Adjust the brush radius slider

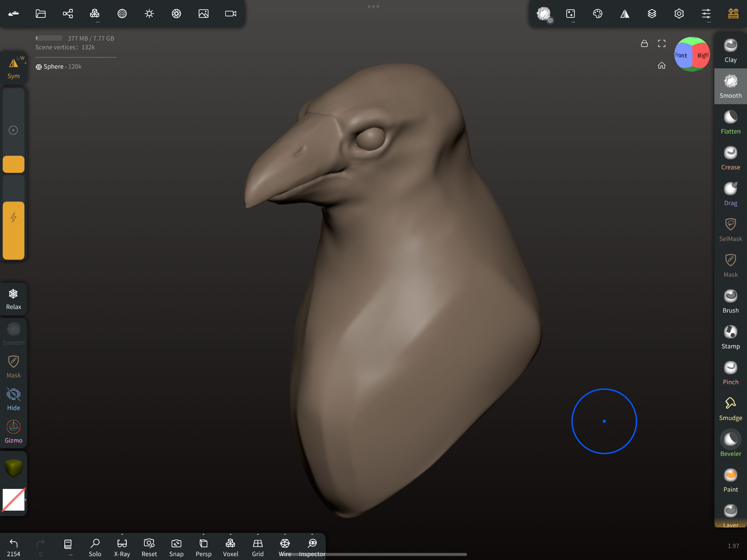pyautogui.click(x=14, y=130)
